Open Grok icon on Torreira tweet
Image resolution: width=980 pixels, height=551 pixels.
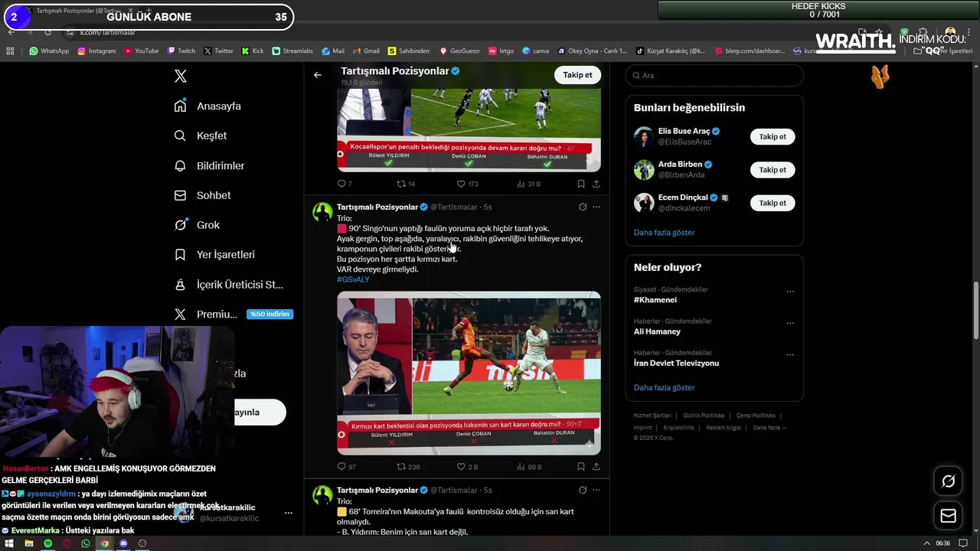tap(583, 490)
